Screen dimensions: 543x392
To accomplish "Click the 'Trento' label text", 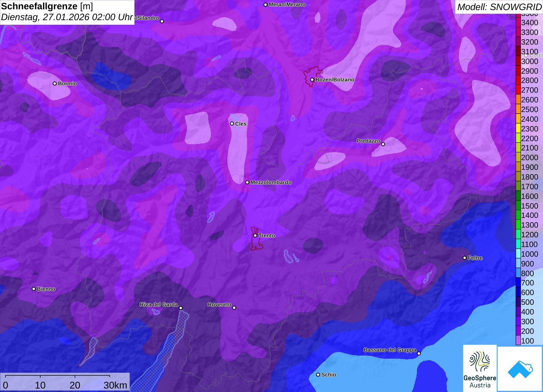I will [x=267, y=235].
